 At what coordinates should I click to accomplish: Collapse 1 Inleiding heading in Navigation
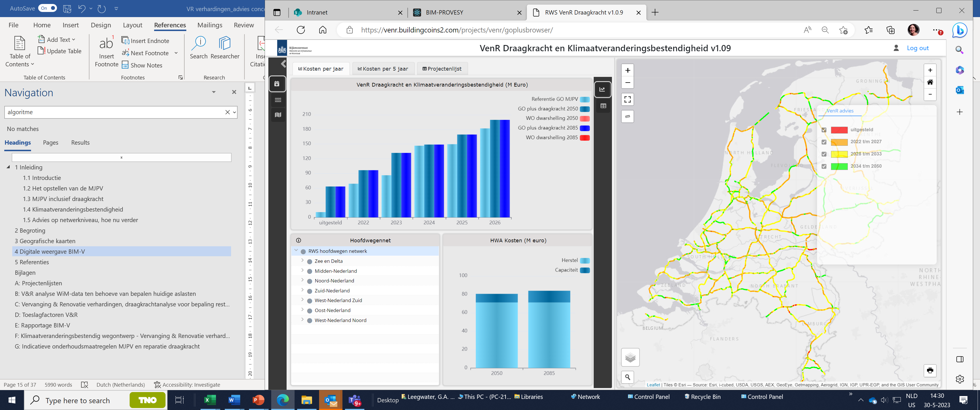(x=8, y=167)
